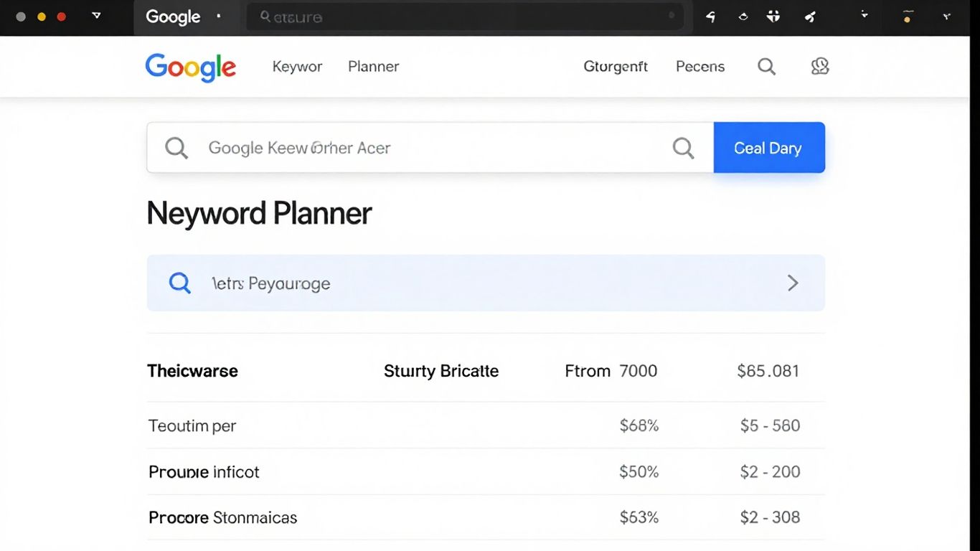The width and height of the screenshot is (980, 551).
Task: Click the Ftrom 7000 column header
Action: click(611, 371)
